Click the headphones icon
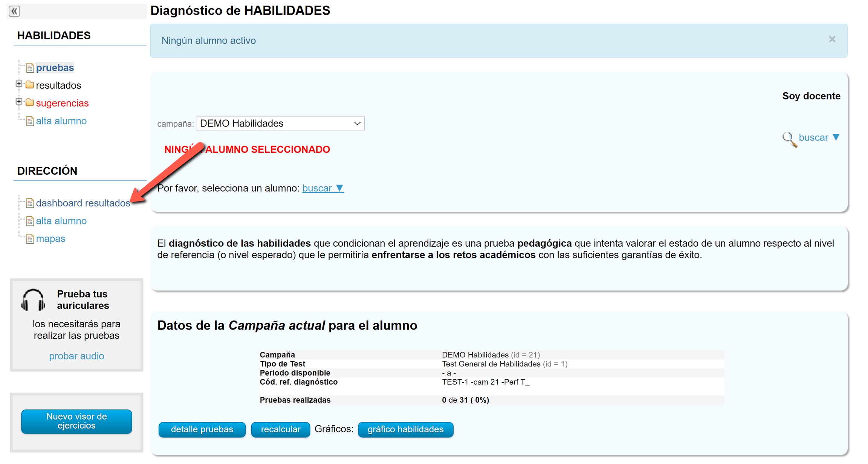Viewport: 868px width, 464px height. click(33, 300)
